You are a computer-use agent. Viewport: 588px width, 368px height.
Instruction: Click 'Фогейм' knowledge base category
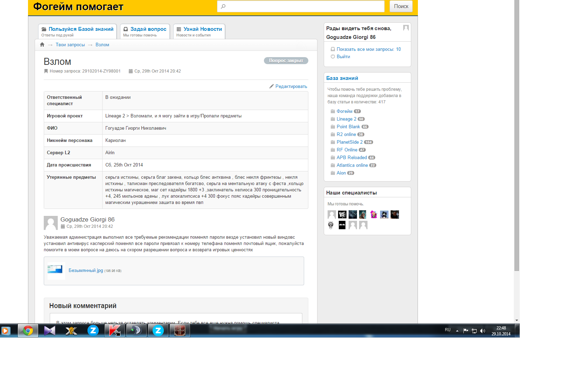(x=344, y=111)
